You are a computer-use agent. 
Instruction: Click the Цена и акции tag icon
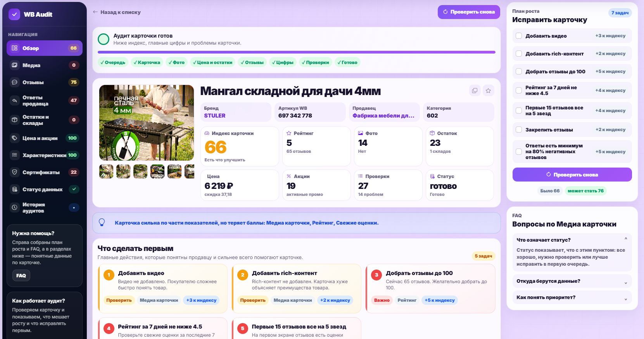coord(15,138)
